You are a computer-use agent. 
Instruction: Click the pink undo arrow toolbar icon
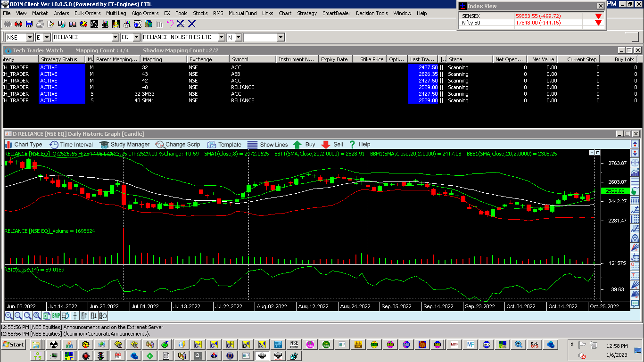170,24
